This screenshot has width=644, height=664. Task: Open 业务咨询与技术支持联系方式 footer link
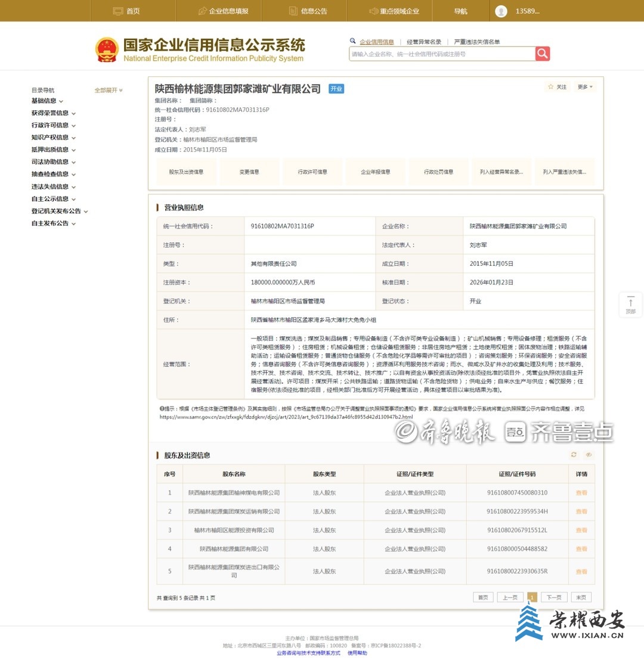308,653
